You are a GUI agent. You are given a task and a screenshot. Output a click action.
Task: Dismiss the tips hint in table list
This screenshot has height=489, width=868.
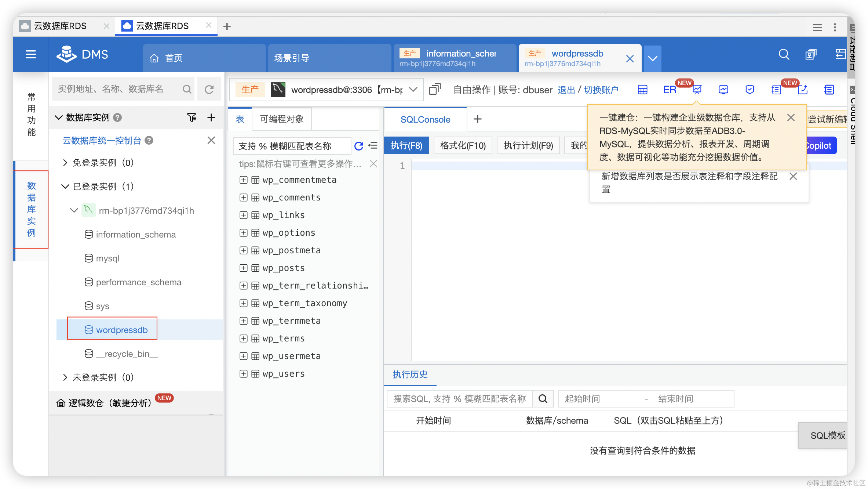point(373,164)
